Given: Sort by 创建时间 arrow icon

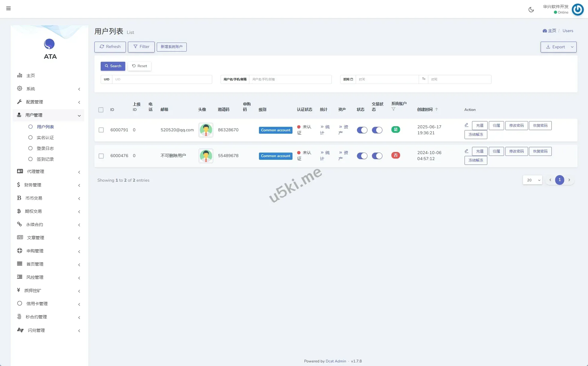Looking at the screenshot, I should [x=437, y=109].
